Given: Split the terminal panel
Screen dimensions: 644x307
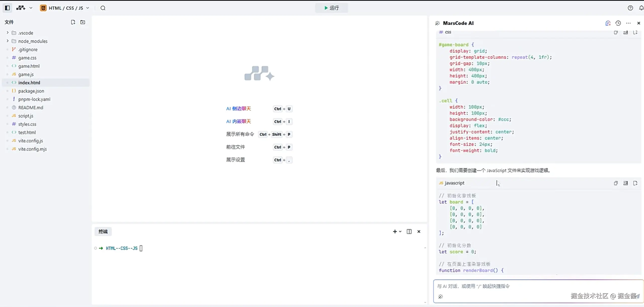Looking at the screenshot, I should [x=409, y=232].
